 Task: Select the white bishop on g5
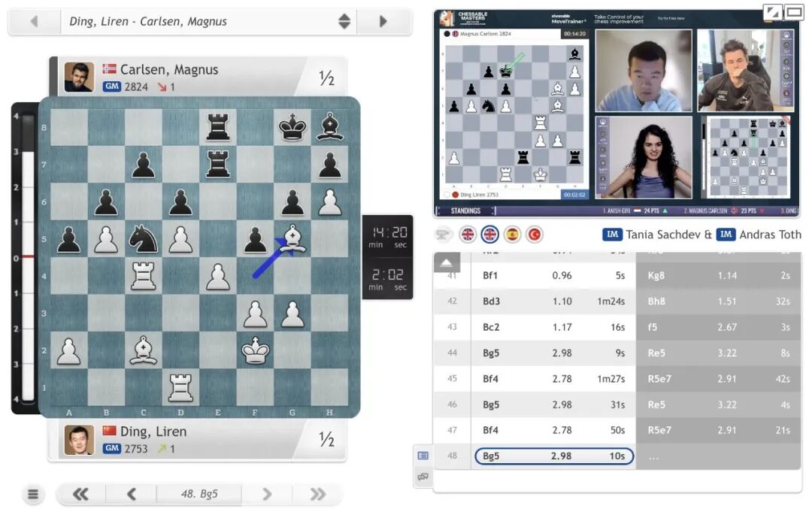[x=292, y=238]
